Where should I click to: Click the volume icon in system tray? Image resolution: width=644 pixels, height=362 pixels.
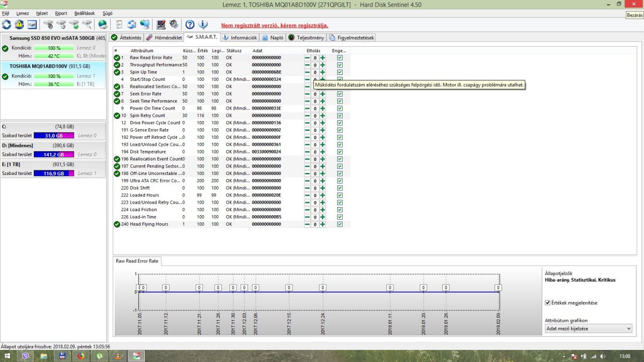coord(603,356)
